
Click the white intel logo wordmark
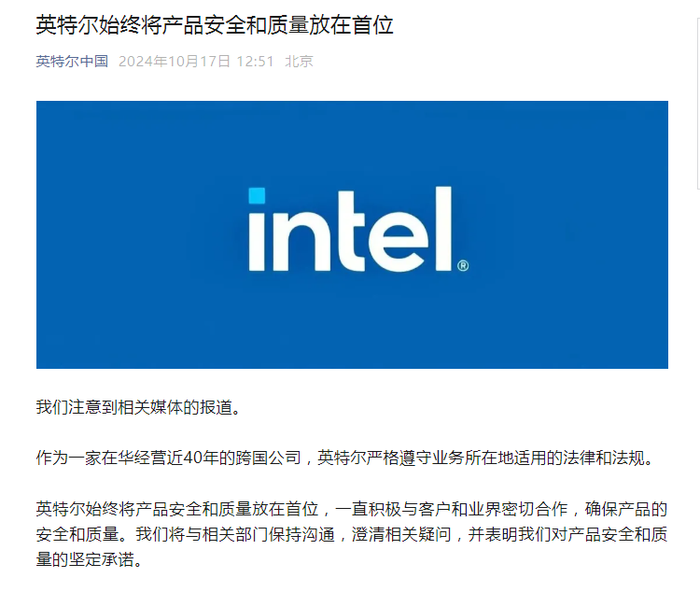(x=358, y=229)
